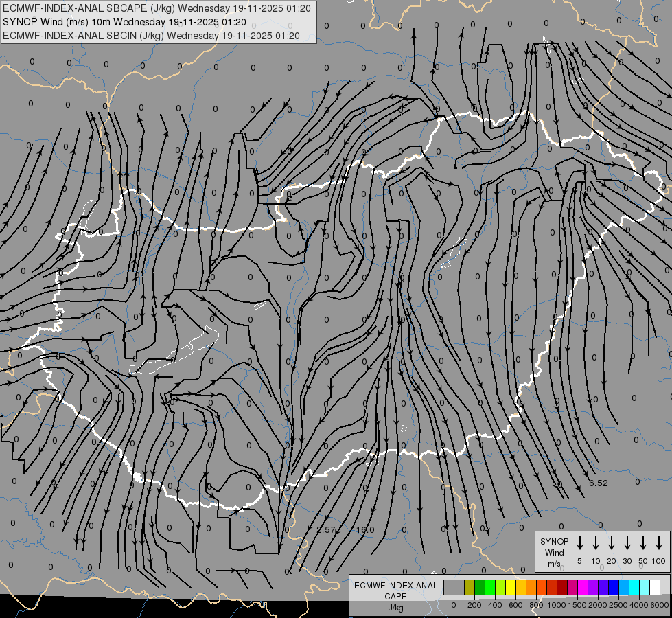Viewport: 672px width, 618px height.
Task: Click the 1500 tick label on CAPE scale
Action: coord(577,605)
